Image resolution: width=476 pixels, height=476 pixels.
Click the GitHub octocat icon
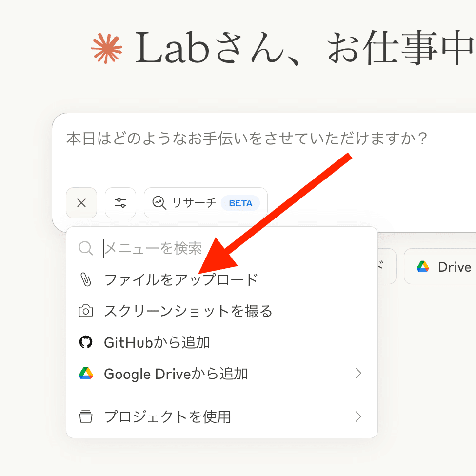[86, 342]
